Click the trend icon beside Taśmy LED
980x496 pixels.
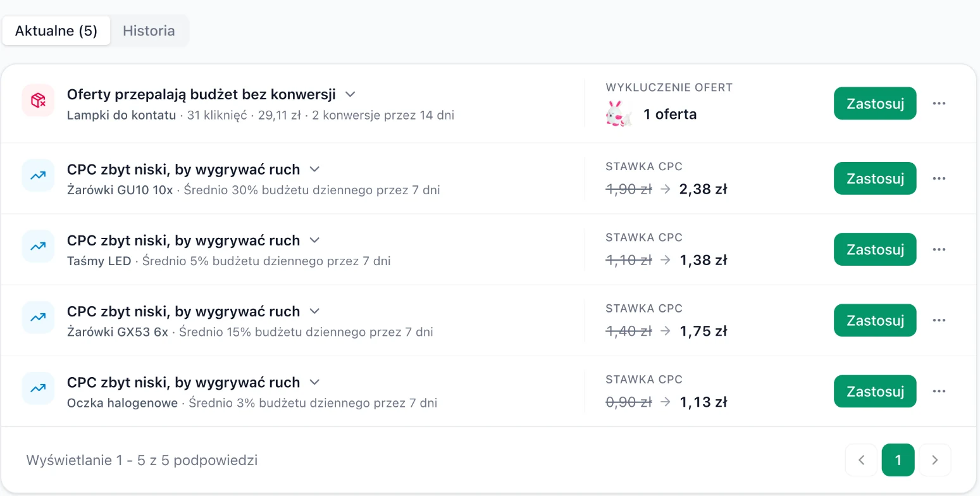click(38, 246)
